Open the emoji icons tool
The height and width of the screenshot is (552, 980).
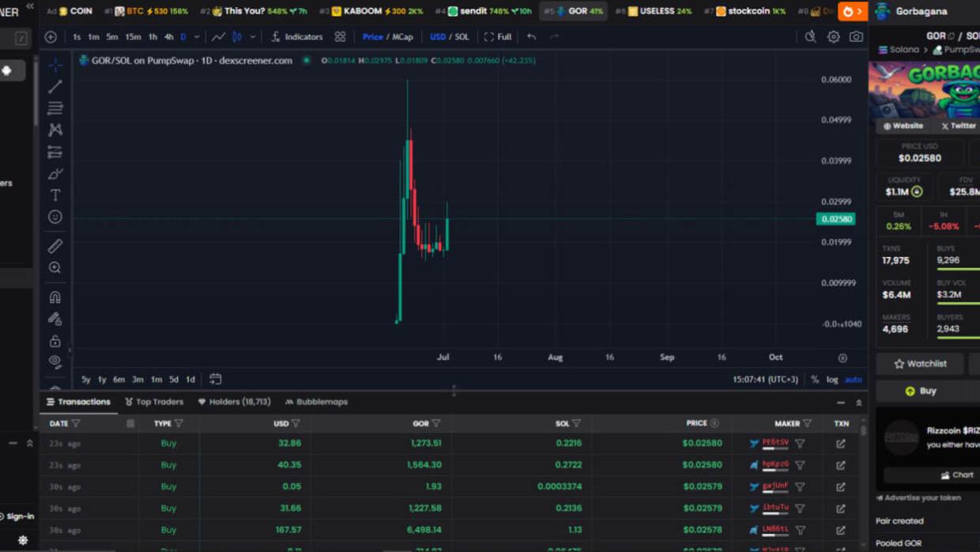(55, 217)
